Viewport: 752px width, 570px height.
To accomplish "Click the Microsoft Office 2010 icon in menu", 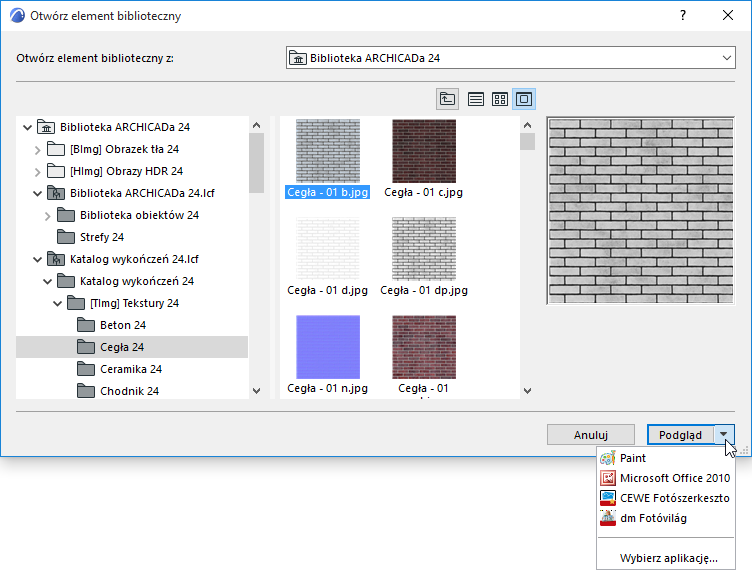I will pos(608,478).
